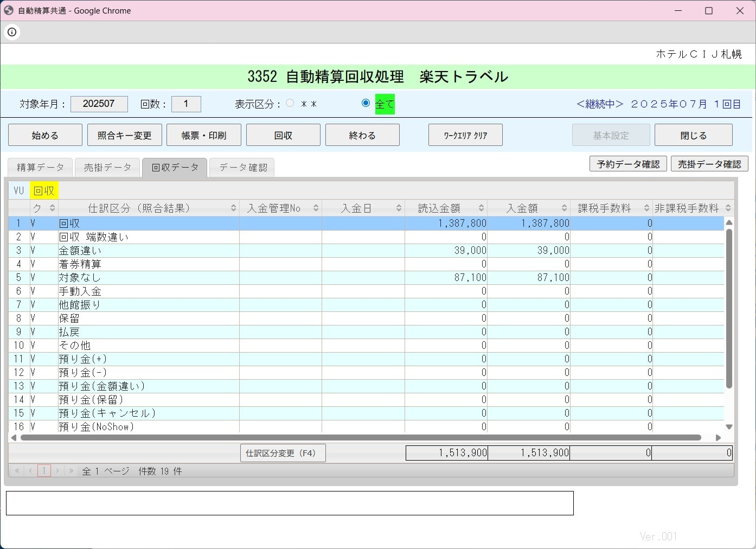
Task: Sort the 入金額 column via its arrows
Action: tap(564, 208)
